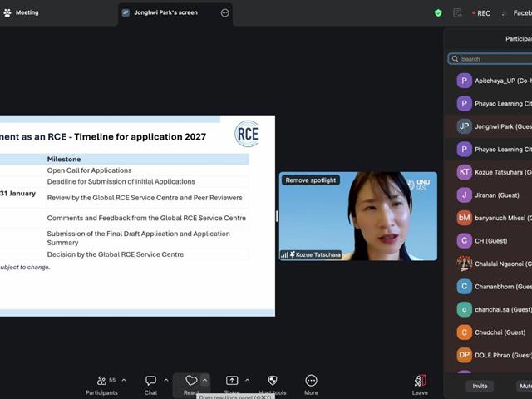Image resolution: width=532 pixels, height=399 pixels.
Task: Click Chananbhorn blue avatar
Action: (x=464, y=287)
